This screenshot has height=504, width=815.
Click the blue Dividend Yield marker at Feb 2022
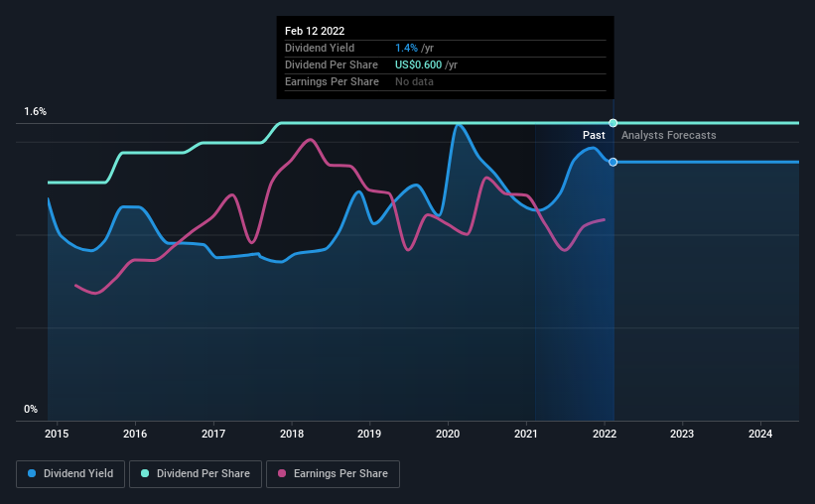(x=613, y=162)
